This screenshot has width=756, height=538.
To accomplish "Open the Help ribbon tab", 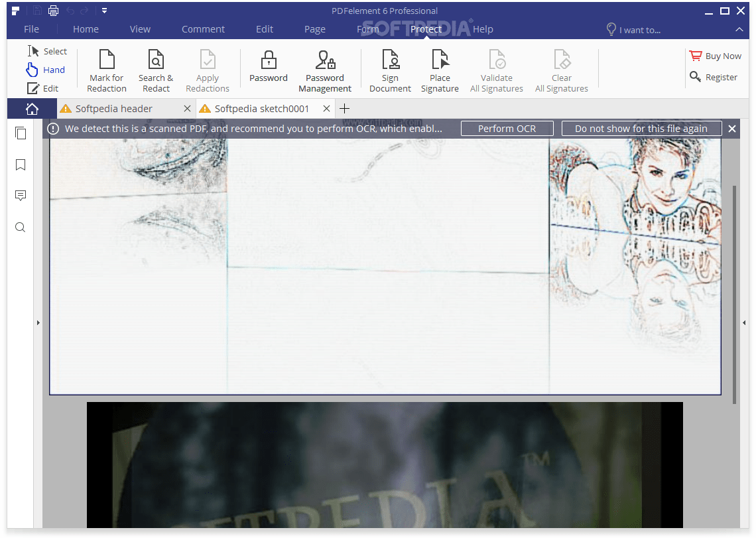I will [x=483, y=29].
